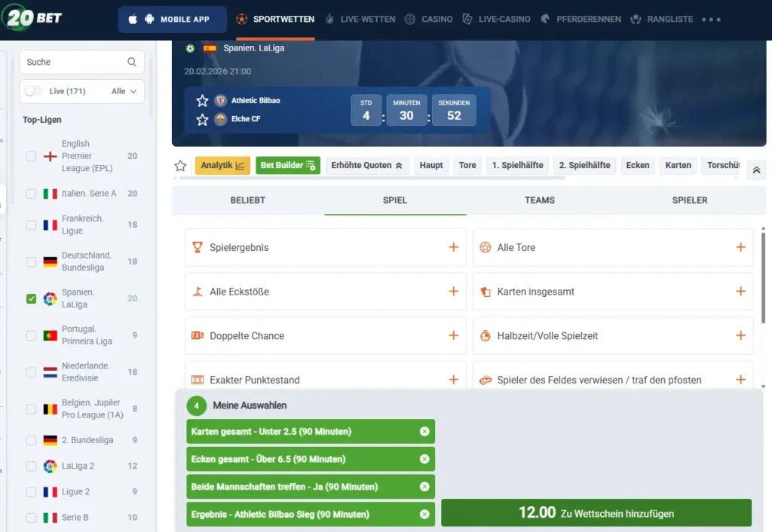Remove the Karten gesamt Unter 2.5 selection
The height and width of the screenshot is (532, 772).
coord(424,432)
